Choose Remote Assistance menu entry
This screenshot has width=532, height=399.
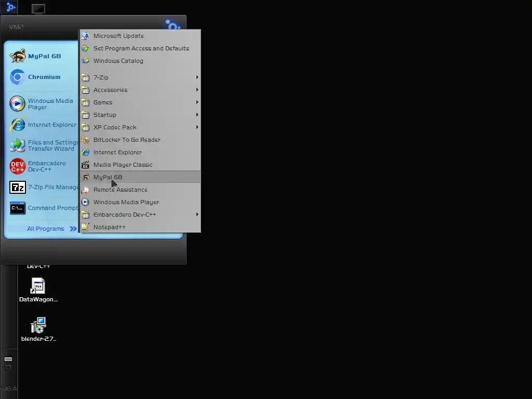140,190
